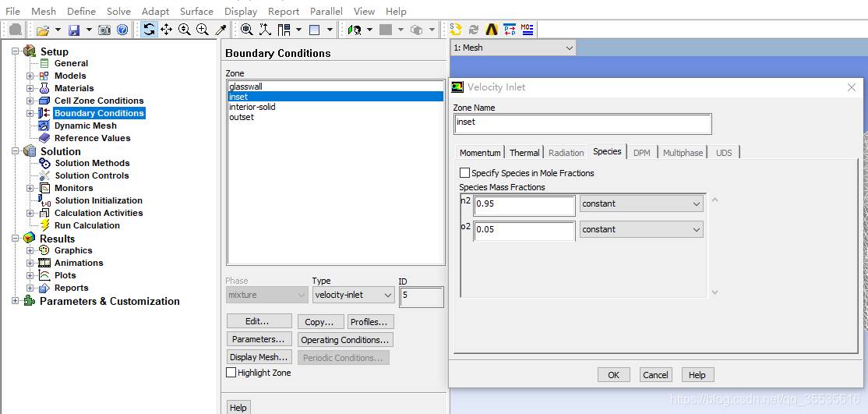Image resolution: width=868 pixels, height=414 pixels.
Task: Select the Rotate View tool
Action: pyautogui.click(x=148, y=30)
